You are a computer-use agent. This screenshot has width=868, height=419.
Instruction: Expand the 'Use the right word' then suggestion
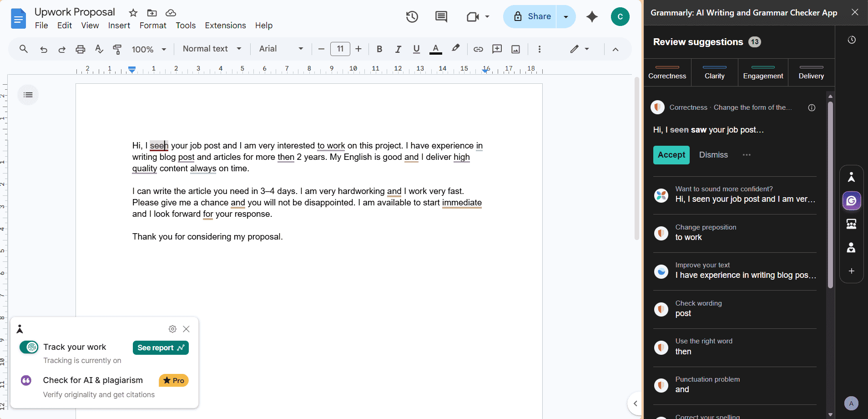pos(735,347)
